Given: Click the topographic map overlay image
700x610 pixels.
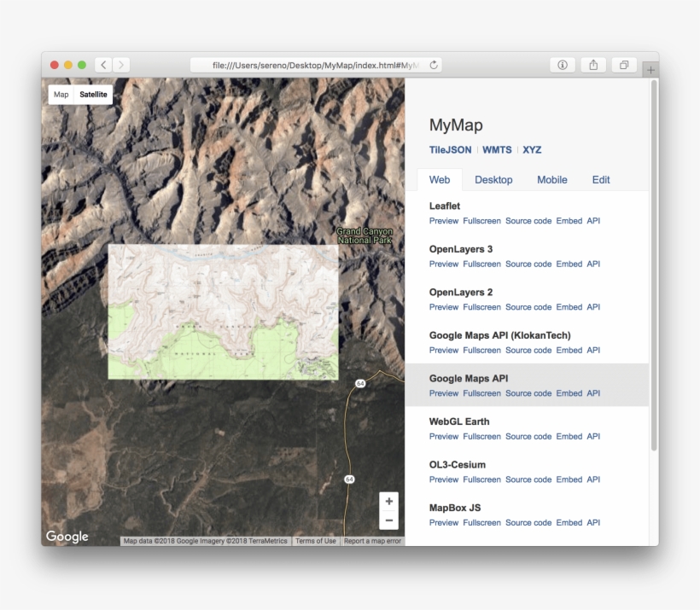Looking at the screenshot, I should click(223, 312).
